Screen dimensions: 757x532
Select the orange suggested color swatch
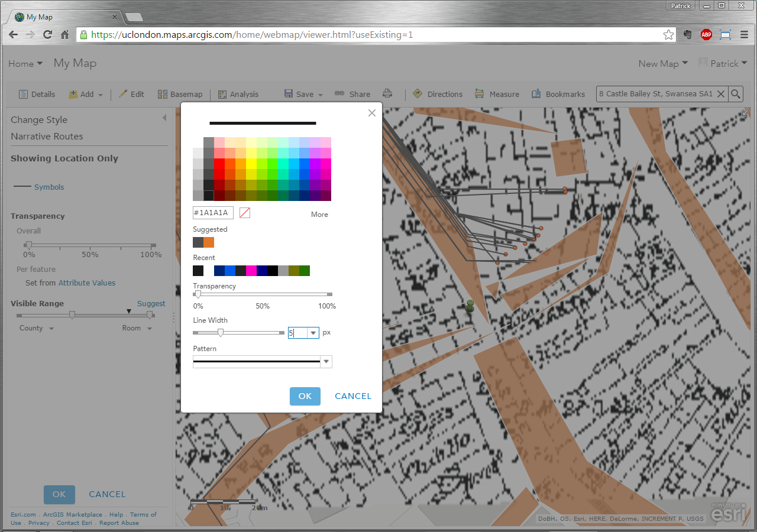click(x=209, y=242)
